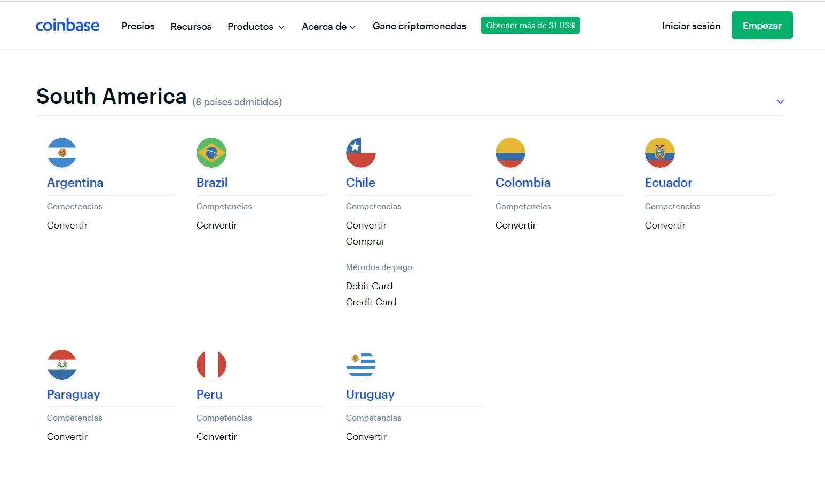Click the Peru flag icon
This screenshot has height=504, width=825.
(211, 365)
